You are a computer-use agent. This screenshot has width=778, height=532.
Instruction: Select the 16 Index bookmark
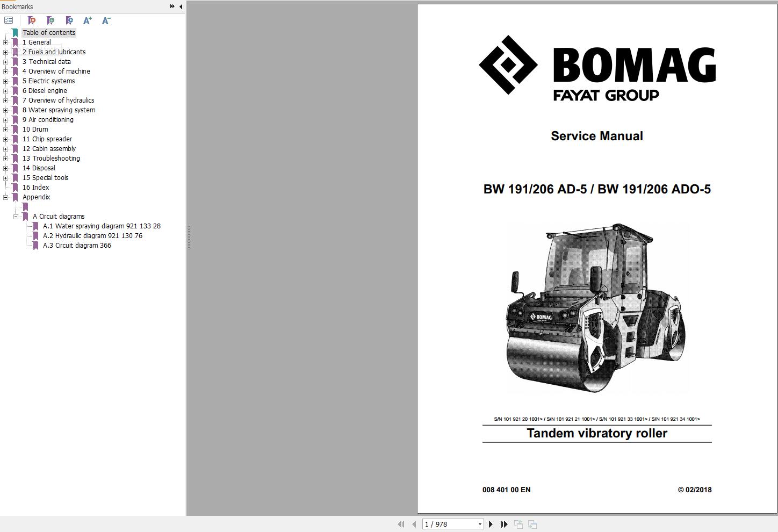(35, 188)
